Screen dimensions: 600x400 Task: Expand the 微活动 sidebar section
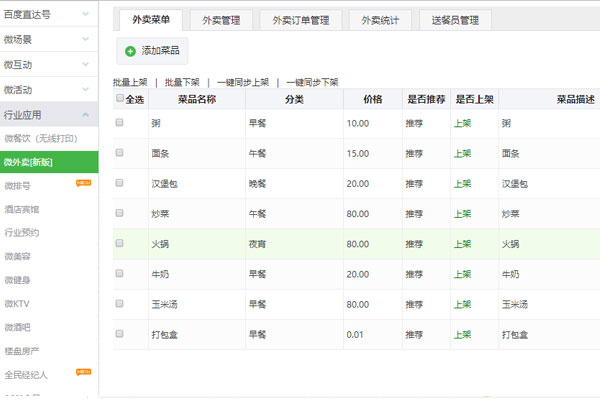(x=49, y=90)
